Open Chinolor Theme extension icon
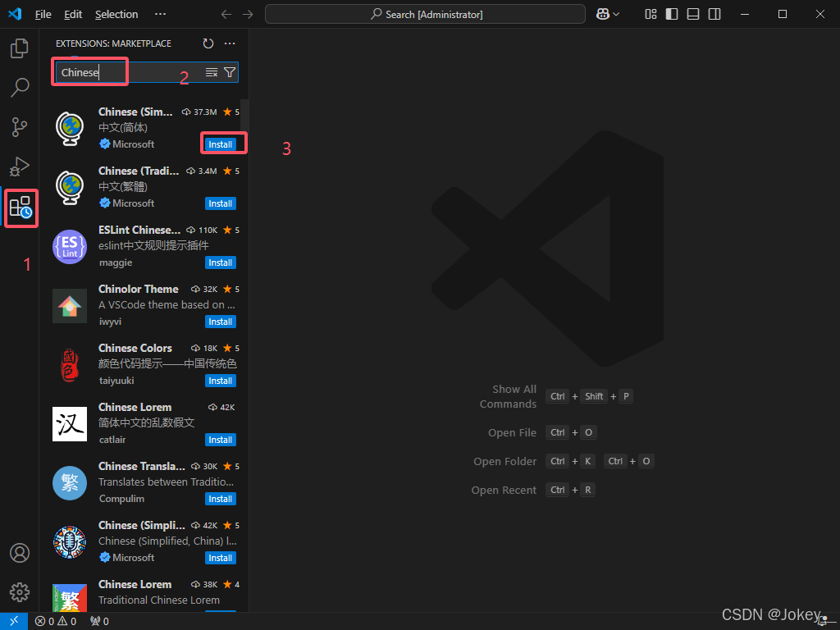Viewport: 840px width, 630px height. [x=70, y=306]
